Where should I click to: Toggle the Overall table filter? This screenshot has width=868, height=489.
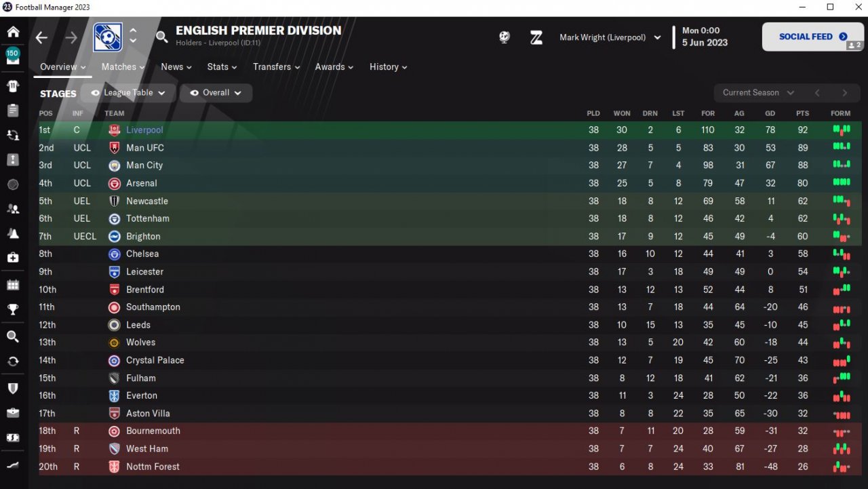216,93
